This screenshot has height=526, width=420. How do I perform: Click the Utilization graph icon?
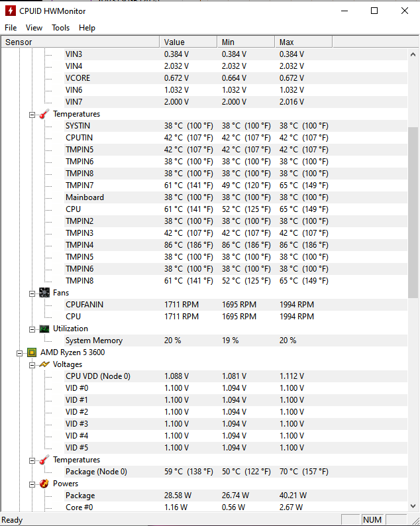click(44, 329)
